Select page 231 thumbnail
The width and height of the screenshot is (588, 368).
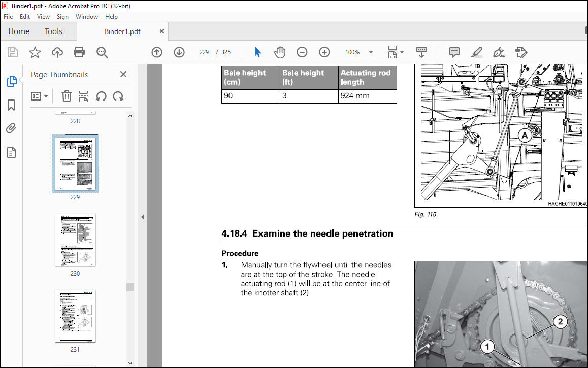75,316
